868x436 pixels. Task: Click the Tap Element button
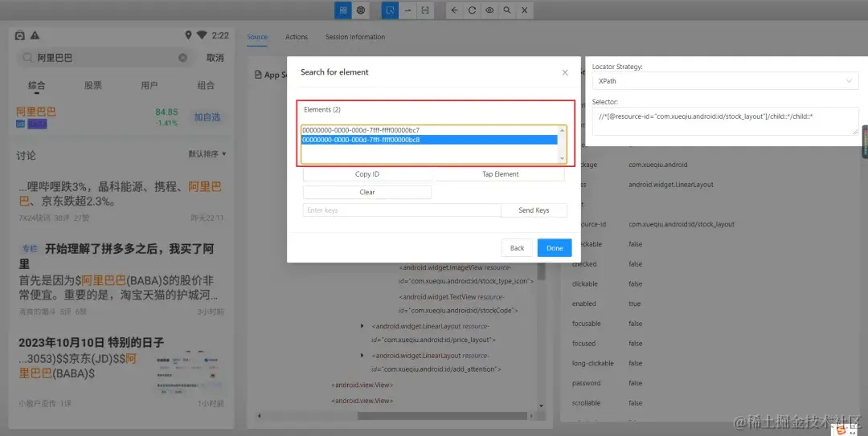coord(500,173)
